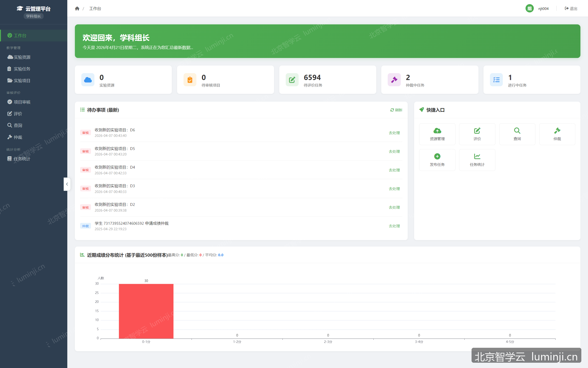
Task: Select 仲裁 in the sidebar menu
Action: click(34, 137)
